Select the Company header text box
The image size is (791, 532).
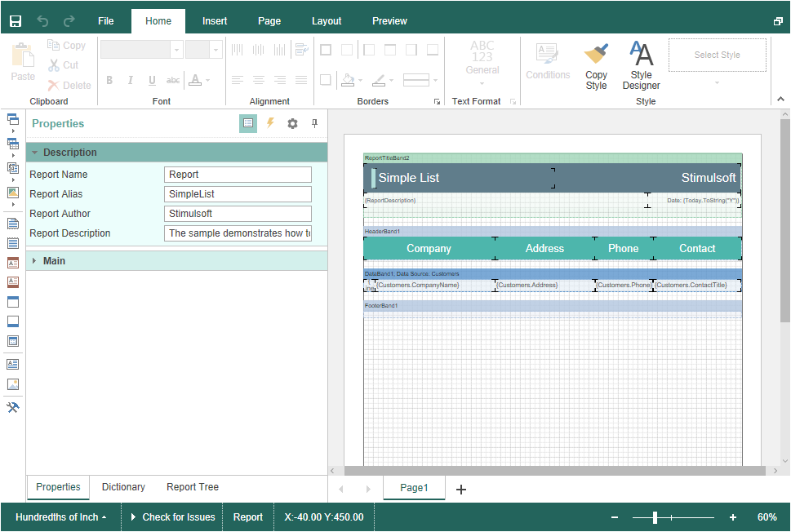click(429, 249)
